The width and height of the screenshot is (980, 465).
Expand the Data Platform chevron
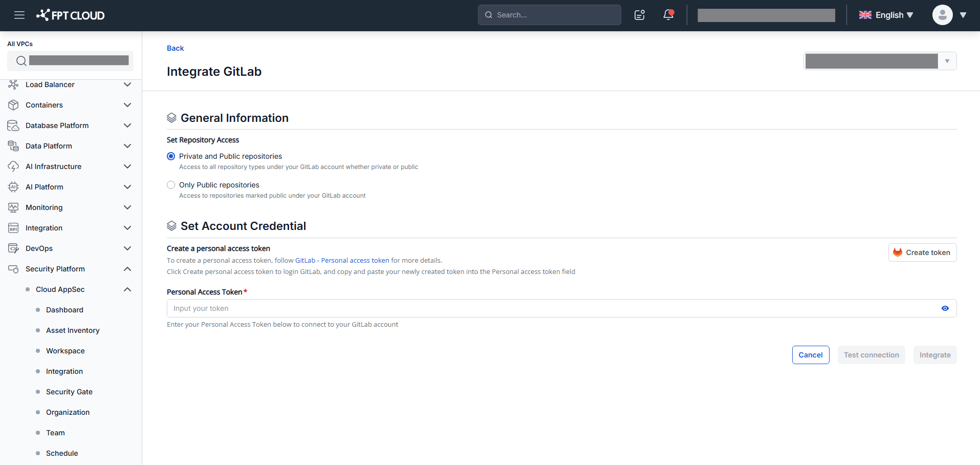tap(127, 146)
